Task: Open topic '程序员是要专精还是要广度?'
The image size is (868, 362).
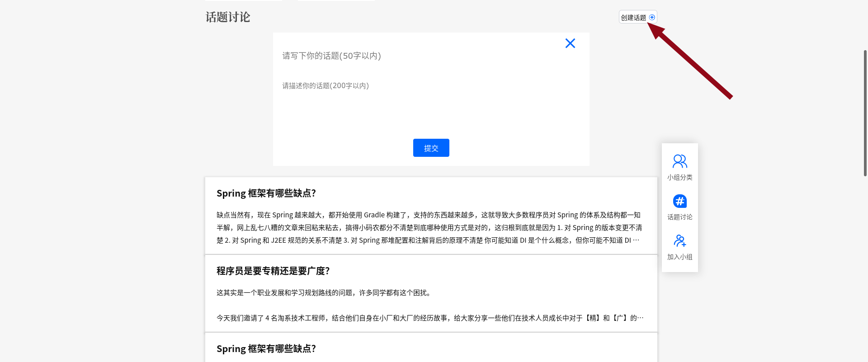Action: (x=273, y=271)
